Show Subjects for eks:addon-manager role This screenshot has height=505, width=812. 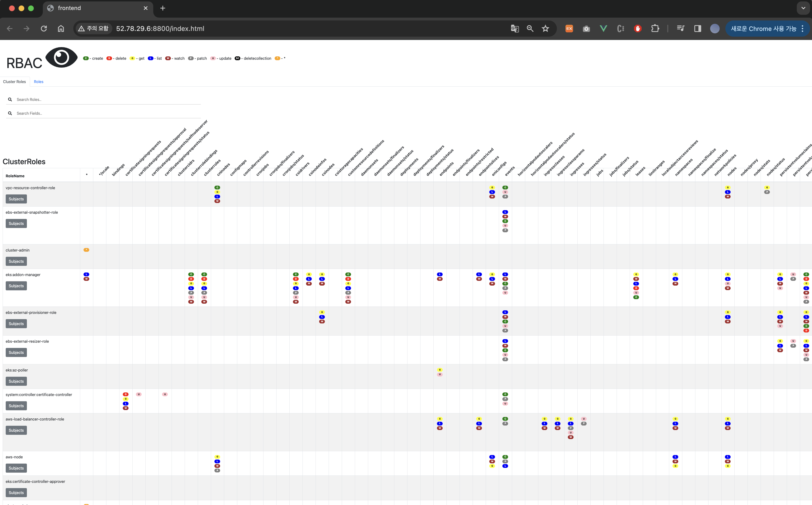click(x=16, y=286)
